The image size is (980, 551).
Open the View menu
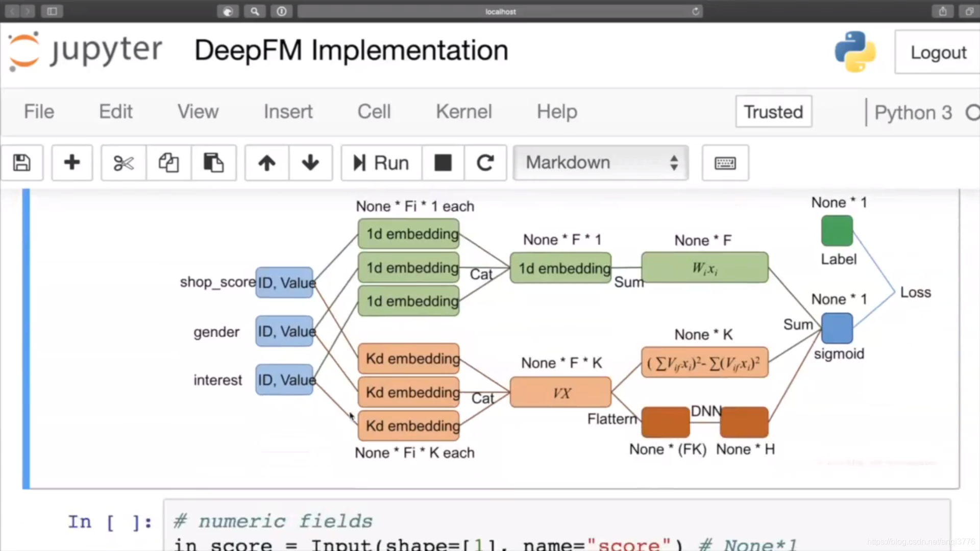198,112
